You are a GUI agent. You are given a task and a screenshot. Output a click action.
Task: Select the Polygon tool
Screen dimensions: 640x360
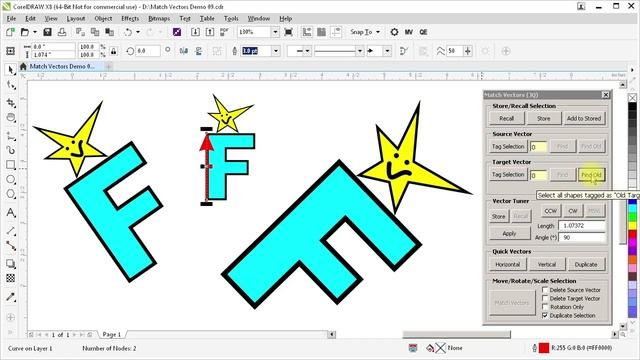click(x=11, y=194)
